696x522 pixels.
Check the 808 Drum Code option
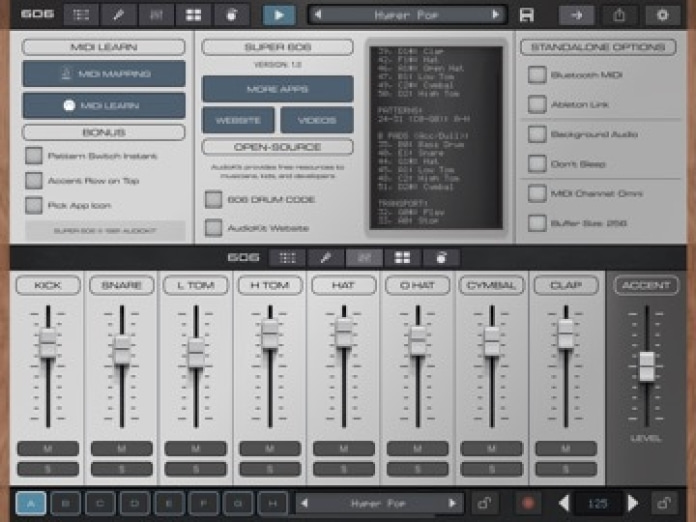pyautogui.click(x=214, y=200)
